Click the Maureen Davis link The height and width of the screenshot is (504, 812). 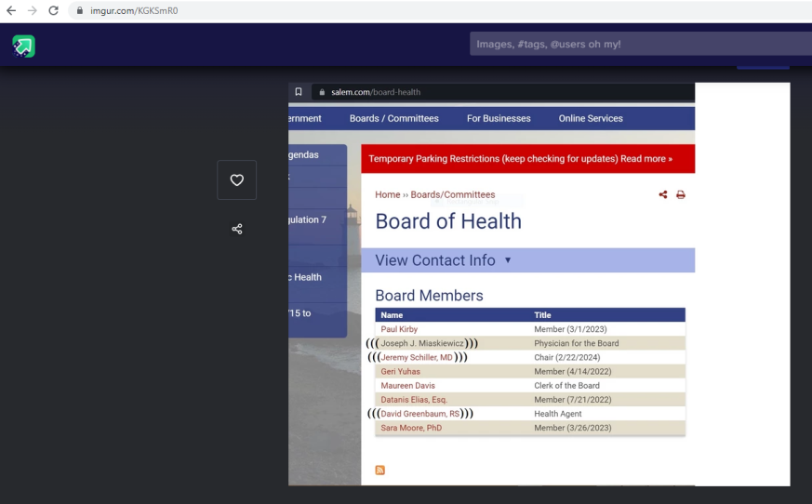[x=407, y=385]
